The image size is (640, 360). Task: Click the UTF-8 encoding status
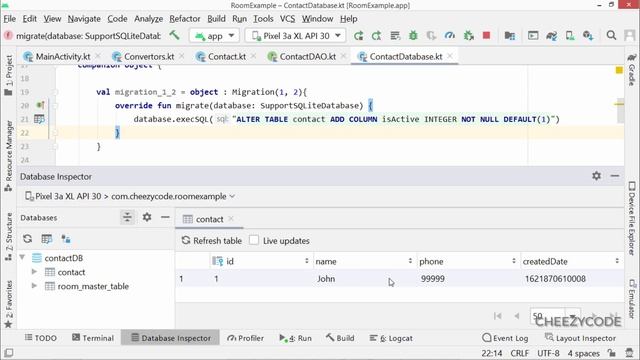[548, 353]
